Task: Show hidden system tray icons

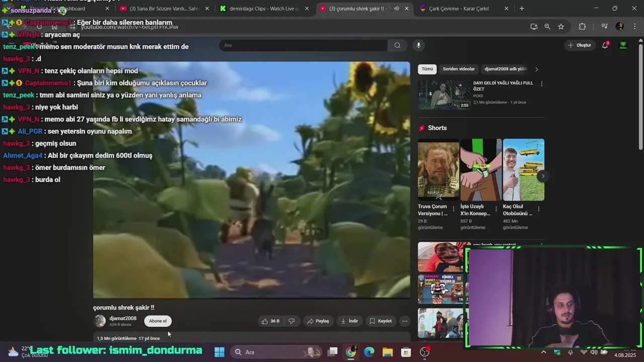Action: click(543, 352)
